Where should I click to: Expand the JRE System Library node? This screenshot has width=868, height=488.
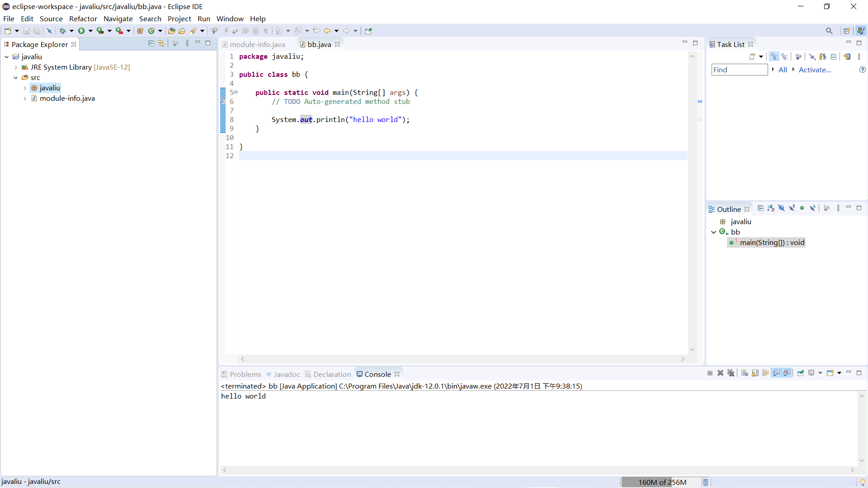point(16,67)
